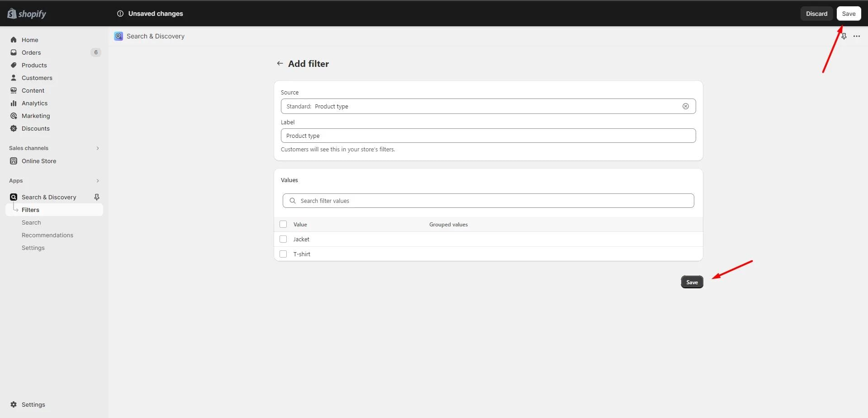
Task: Click Discard in the top bar
Action: pyautogui.click(x=816, y=14)
